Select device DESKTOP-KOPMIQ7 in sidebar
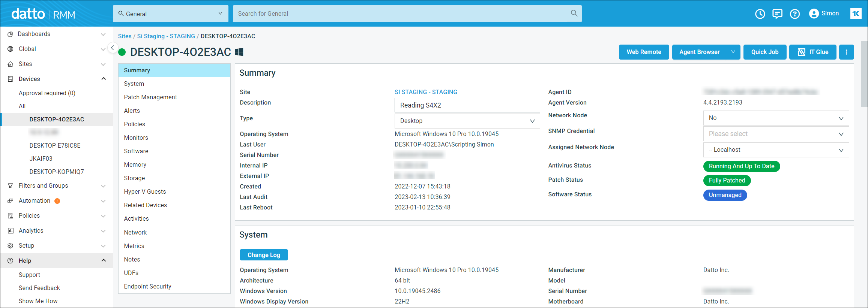Screen dimensions: 868x308 pyautogui.click(x=57, y=172)
